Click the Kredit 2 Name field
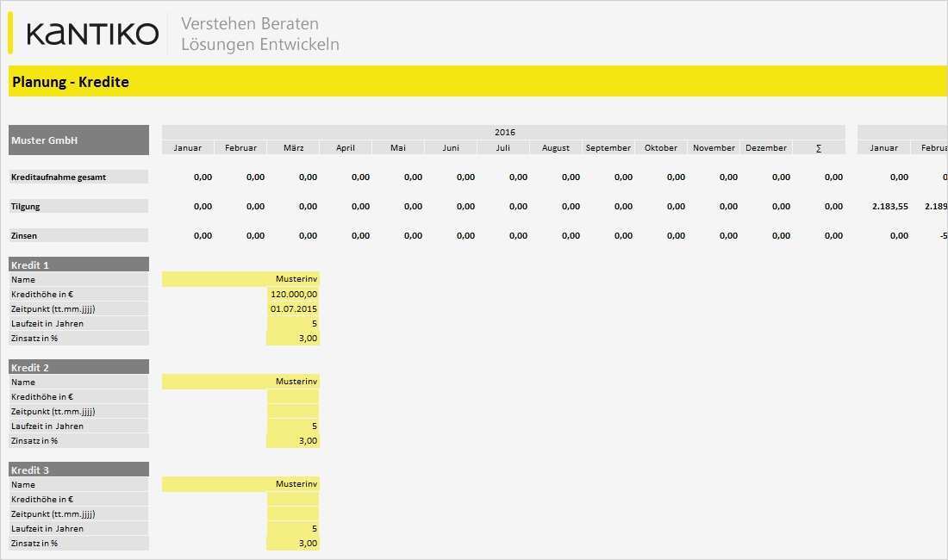 tap(240, 382)
